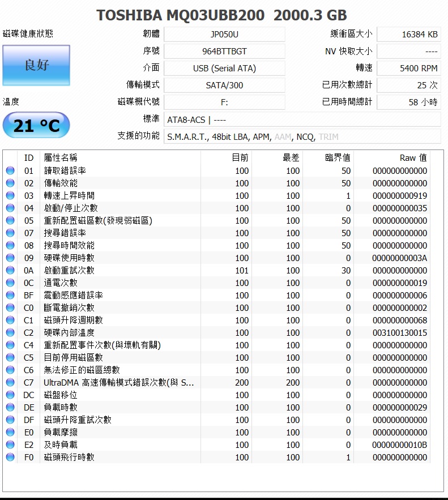Click the standard field ATA8-ACS
The height and width of the screenshot is (500, 448).
302,119
